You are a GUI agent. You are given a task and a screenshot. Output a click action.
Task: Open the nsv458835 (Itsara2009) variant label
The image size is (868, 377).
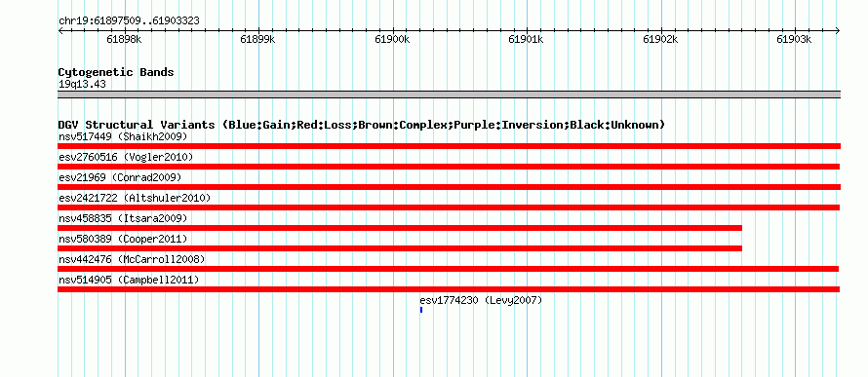[x=123, y=218]
